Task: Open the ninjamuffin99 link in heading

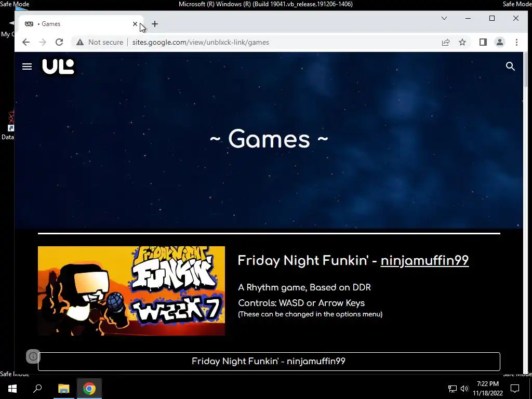Action: (x=424, y=261)
